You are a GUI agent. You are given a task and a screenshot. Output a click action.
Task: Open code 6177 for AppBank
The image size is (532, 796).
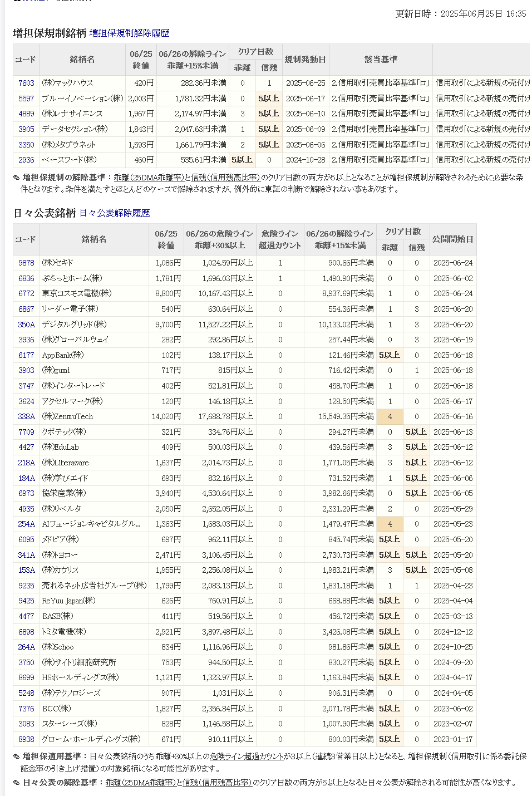26,355
